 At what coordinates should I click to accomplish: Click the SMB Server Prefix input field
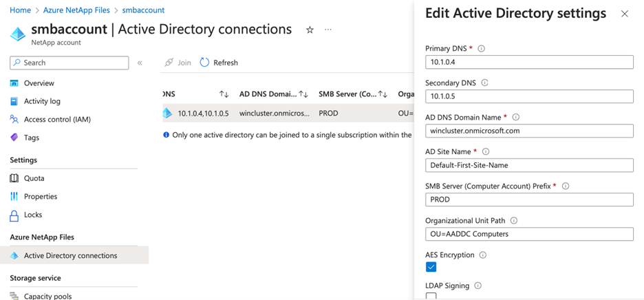point(529,200)
